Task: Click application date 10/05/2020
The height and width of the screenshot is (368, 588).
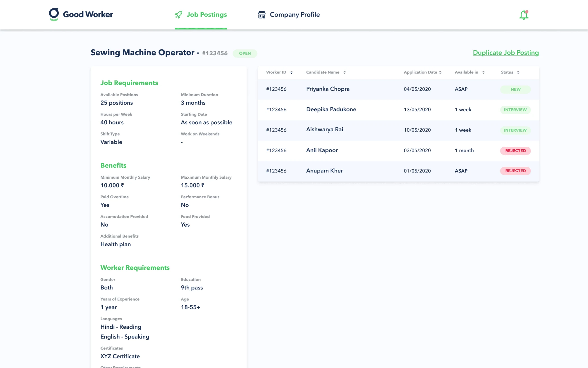Action: 417,130
